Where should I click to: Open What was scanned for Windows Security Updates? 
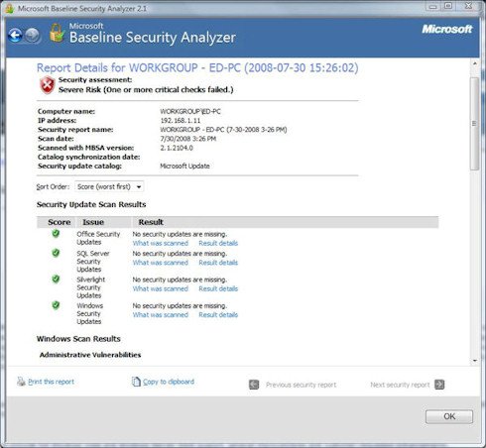[x=161, y=315]
